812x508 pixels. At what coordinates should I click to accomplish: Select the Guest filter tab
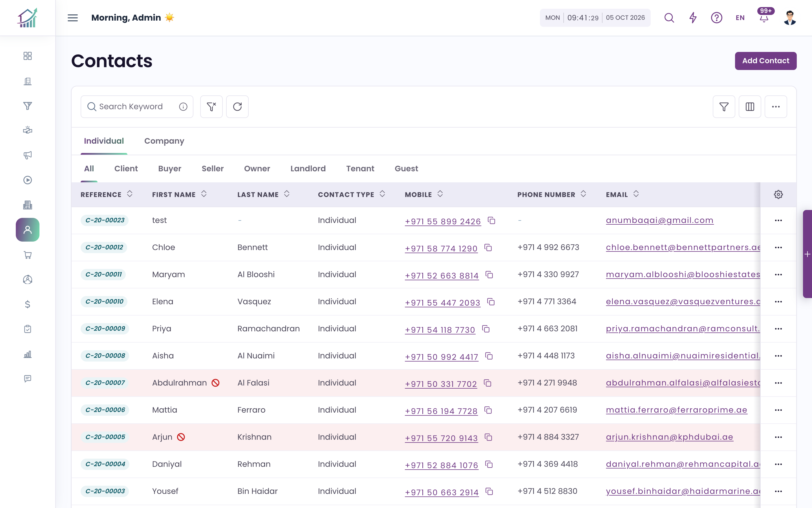point(406,169)
